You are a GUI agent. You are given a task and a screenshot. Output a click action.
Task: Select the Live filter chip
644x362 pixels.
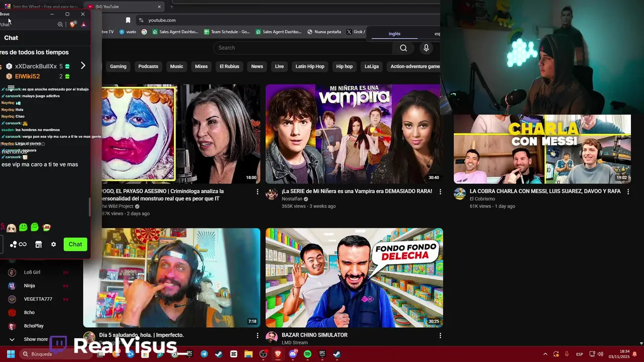279,66
